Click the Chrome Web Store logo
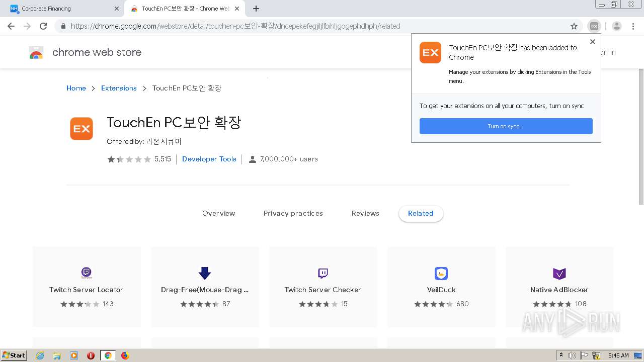 pyautogui.click(x=36, y=52)
